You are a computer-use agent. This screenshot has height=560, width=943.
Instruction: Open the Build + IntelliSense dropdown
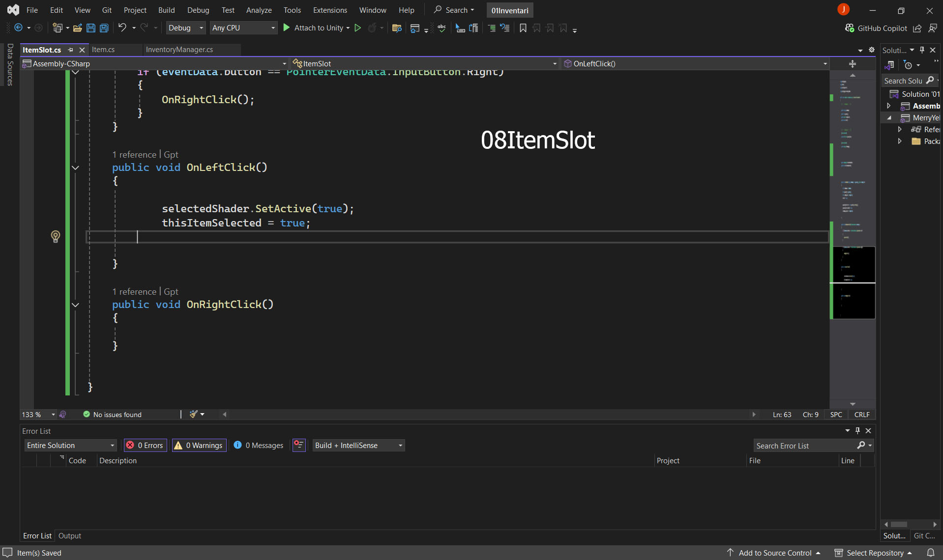pyautogui.click(x=358, y=445)
